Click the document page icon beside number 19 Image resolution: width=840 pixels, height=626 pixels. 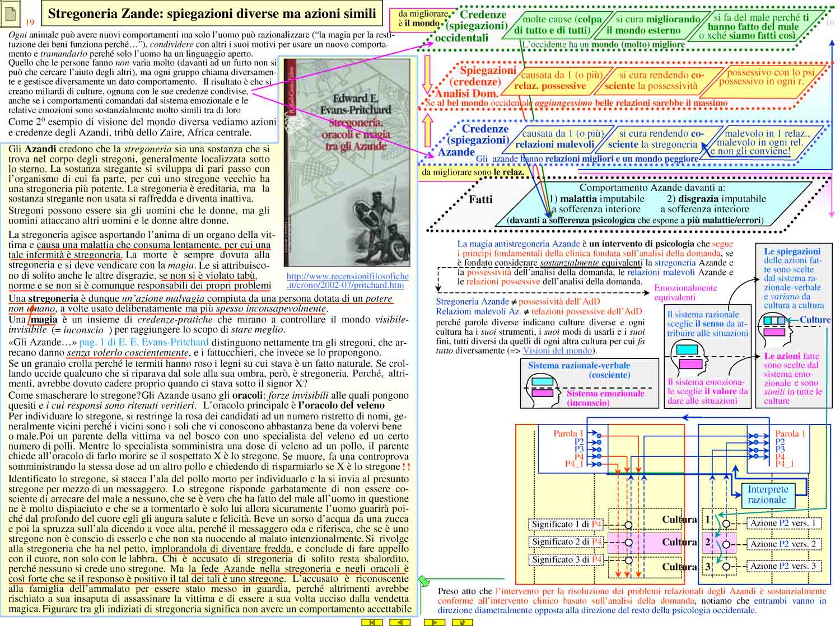point(11,13)
